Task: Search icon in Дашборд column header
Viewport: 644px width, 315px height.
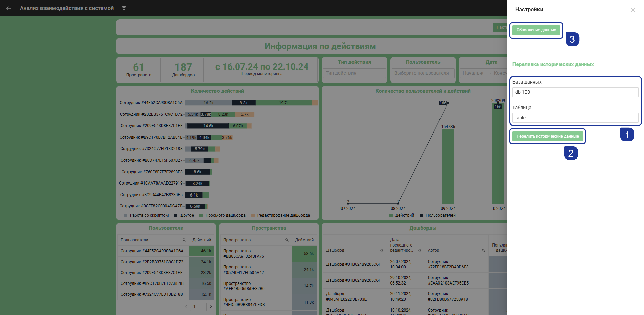Action: tap(382, 251)
